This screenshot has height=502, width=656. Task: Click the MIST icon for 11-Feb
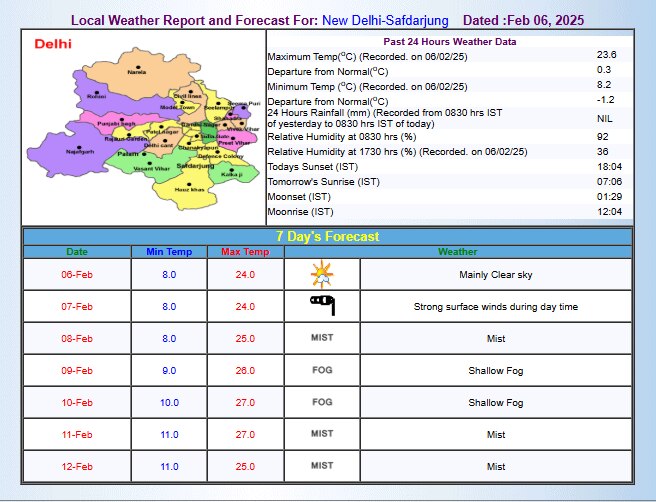point(321,434)
